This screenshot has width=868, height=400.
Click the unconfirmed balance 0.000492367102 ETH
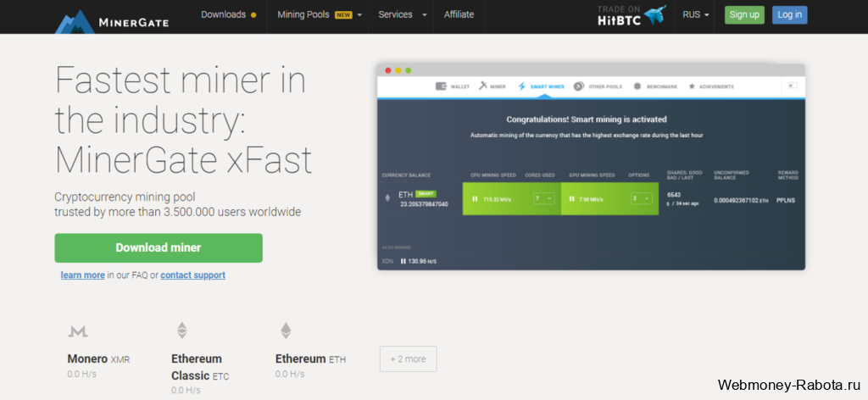click(x=741, y=200)
